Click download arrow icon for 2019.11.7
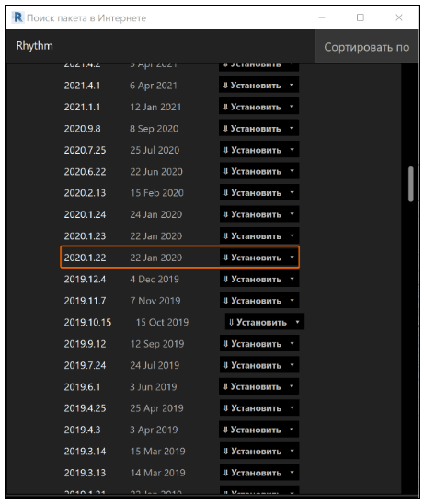This screenshot has width=424, height=504. point(225,301)
